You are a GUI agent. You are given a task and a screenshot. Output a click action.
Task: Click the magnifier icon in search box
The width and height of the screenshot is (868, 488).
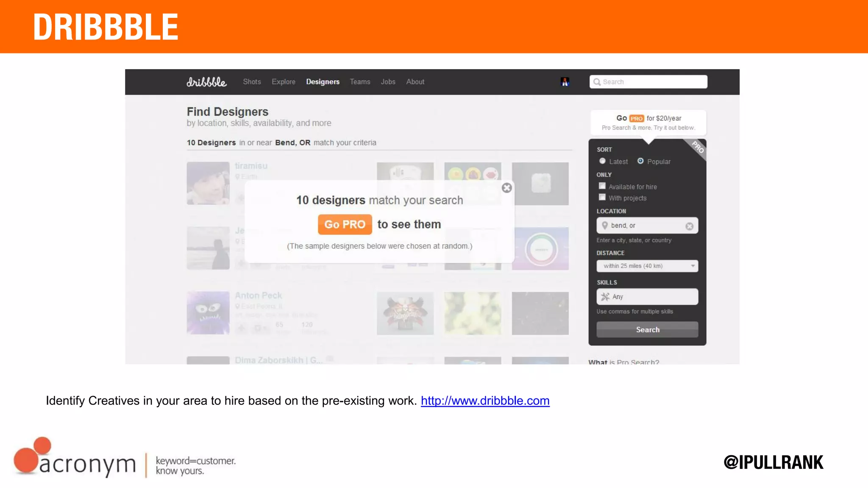tap(597, 82)
